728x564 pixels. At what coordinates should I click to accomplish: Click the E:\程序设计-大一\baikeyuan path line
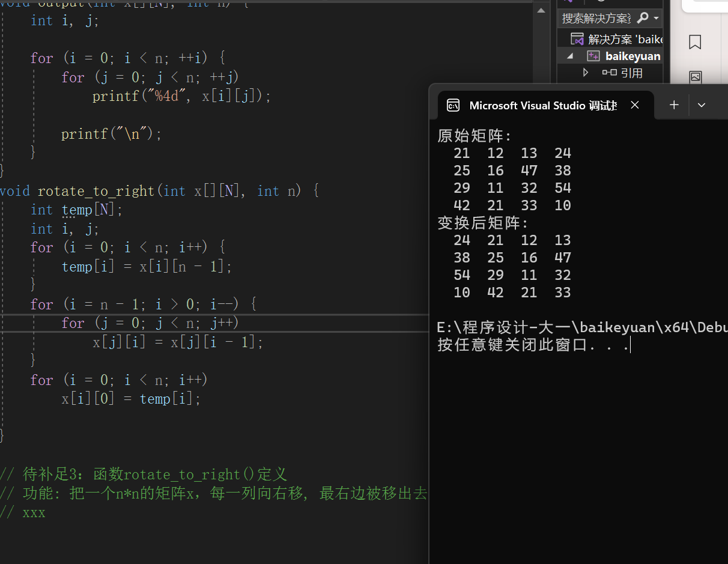tap(582, 328)
